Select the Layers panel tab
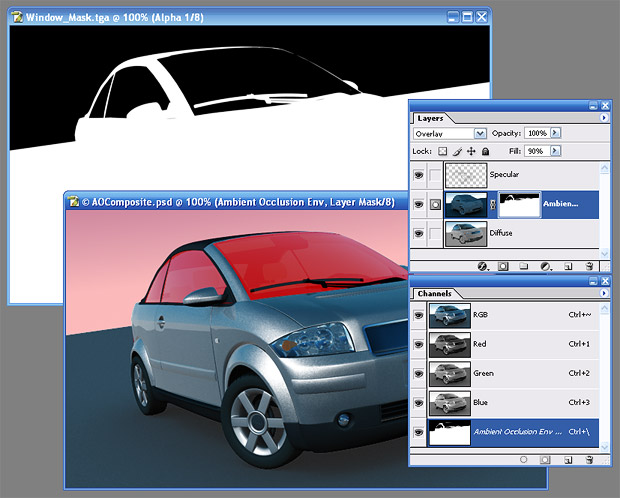The height and width of the screenshot is (498, 620). pyautogui.click(x=431, y=118)
